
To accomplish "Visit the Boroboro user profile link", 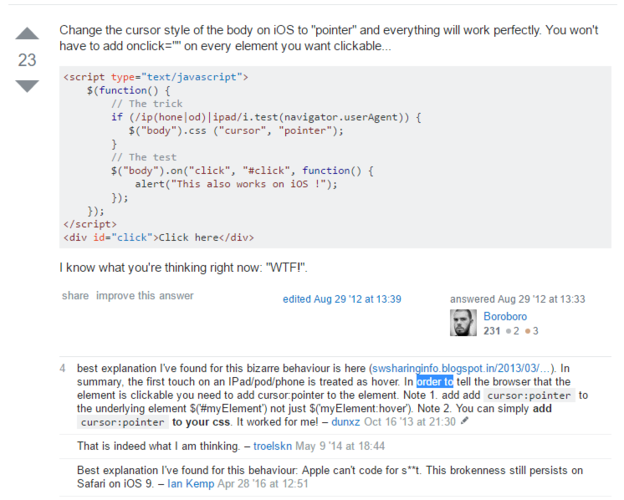I will (x=505, y=316).
